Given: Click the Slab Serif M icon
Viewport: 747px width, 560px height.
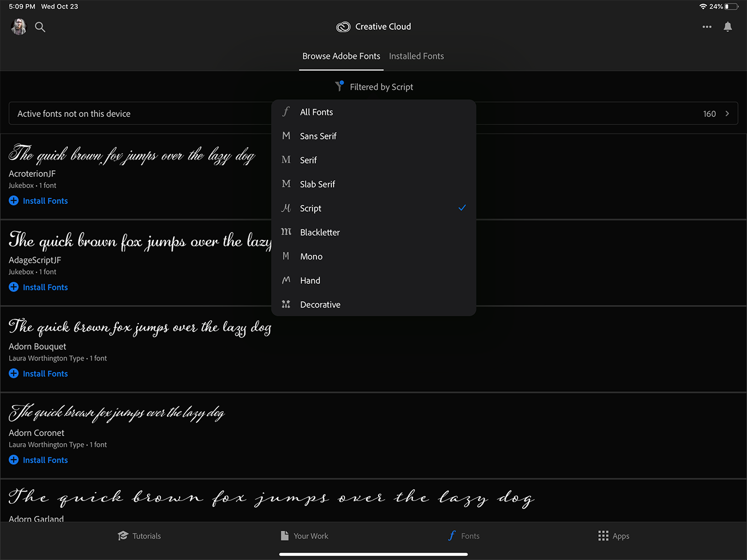Looking at the screenshot, I should (286, 184).
